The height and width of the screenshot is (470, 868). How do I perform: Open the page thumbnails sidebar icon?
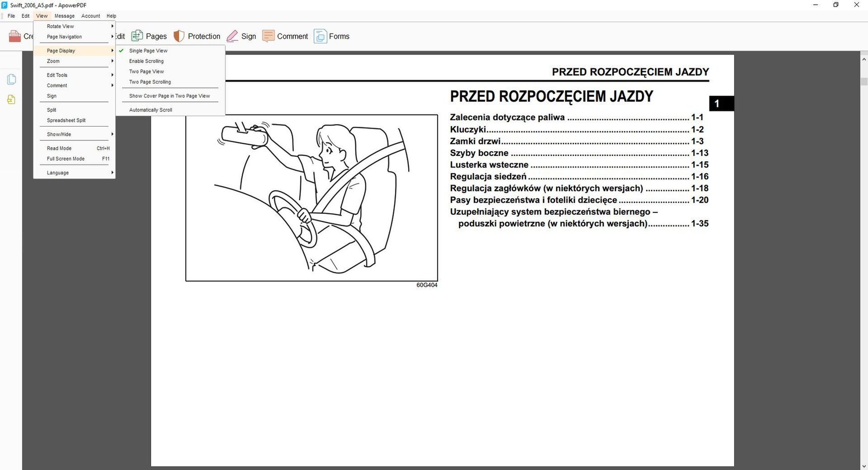pyautogui.click(x=12, y=80)
